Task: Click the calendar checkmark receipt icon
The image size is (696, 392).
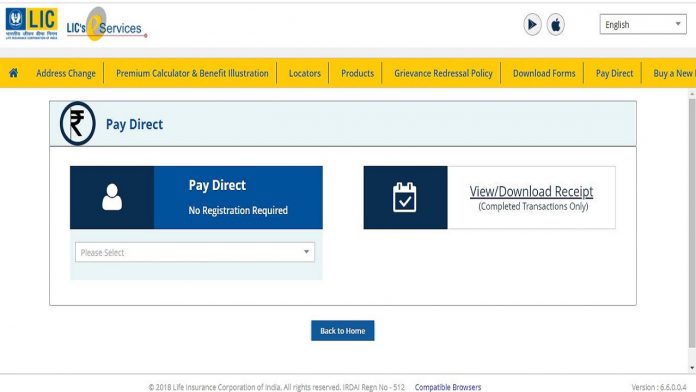Action: pyautogui.click(x=405, y=197)
